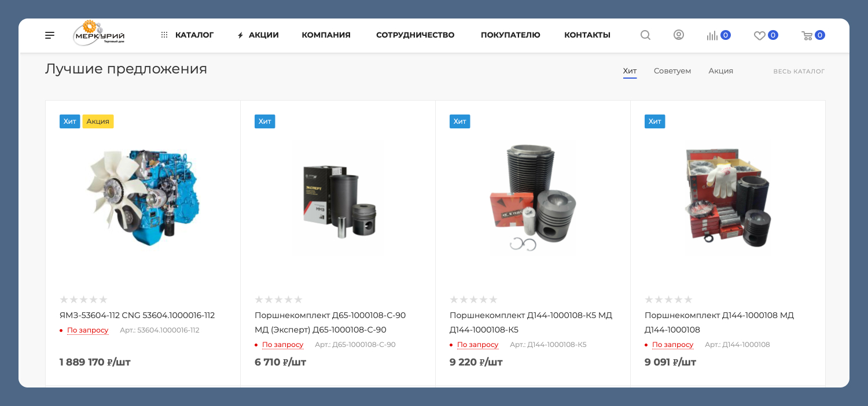Click the Меркурий logo
This screenshot has height=406, width=868.
pos(99,34)
